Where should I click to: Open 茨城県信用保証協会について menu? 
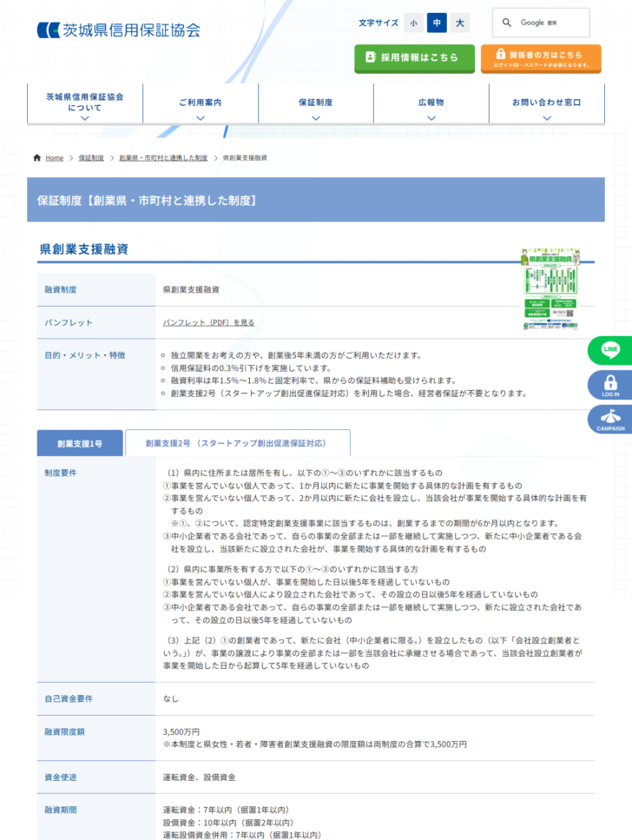[x=85, y=103]
